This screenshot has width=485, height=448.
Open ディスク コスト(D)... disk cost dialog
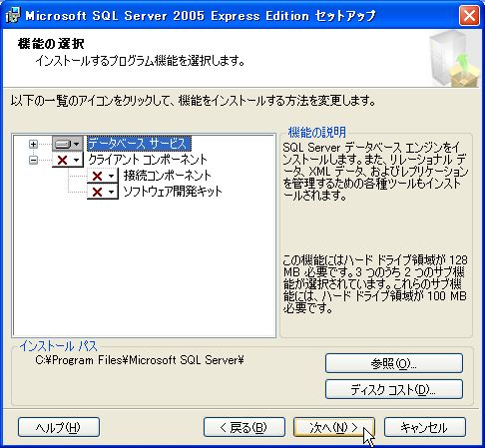(x=394, y=389)
